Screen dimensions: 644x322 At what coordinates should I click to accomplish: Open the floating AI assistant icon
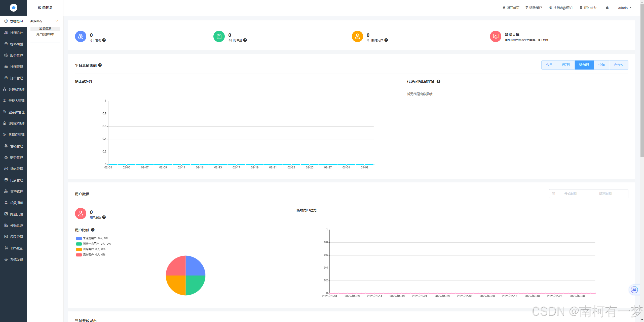tap(634, 290)
